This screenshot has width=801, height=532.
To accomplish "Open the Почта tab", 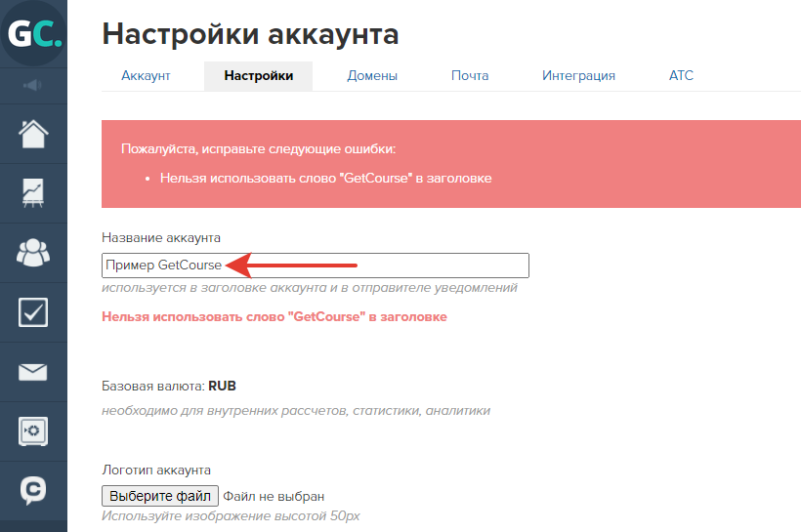I will 470,75.
